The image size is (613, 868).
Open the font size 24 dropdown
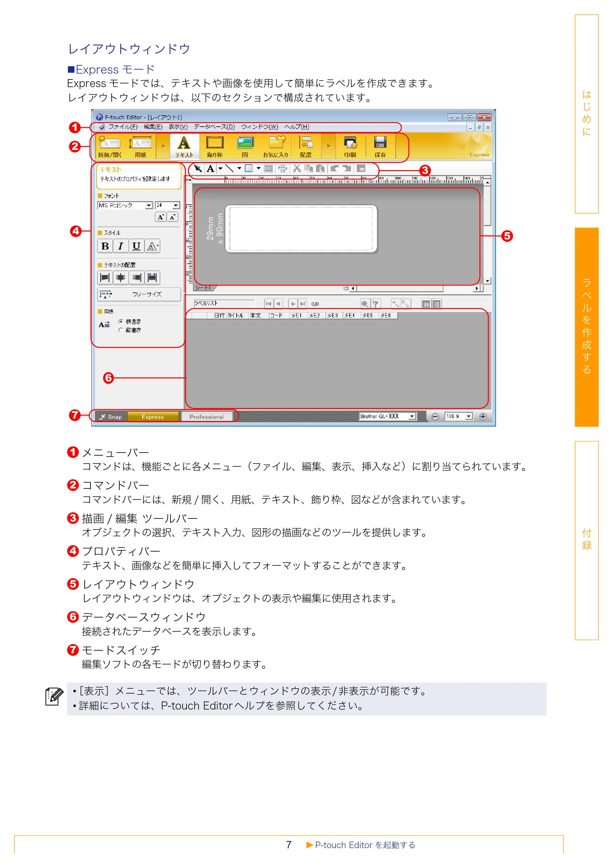pyautogui.click(x=176, y=205)
